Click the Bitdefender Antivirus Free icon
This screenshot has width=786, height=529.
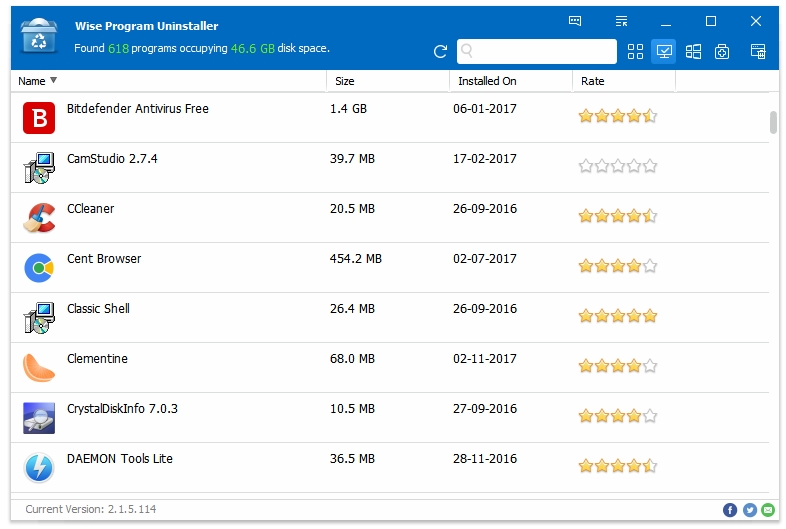pyautogui.click(x=39, y=118)
